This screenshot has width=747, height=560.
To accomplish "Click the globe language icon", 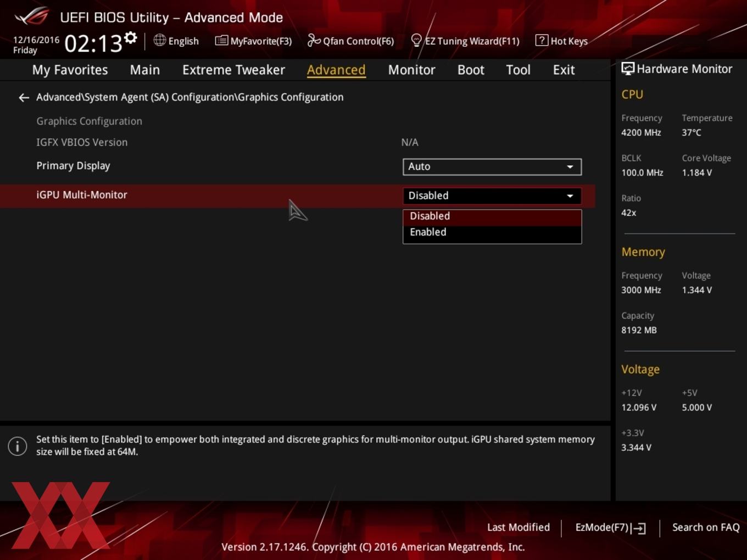I will point(159,40).
